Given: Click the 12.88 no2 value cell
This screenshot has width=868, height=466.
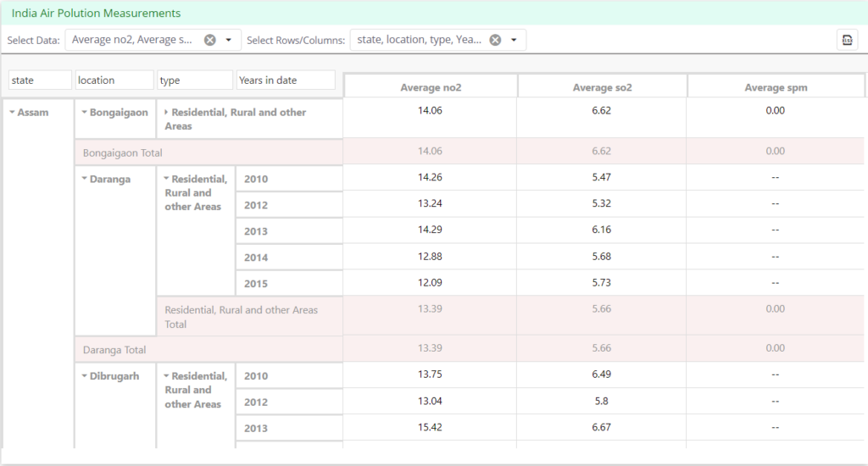Looking at the screenshot, I should click(x=430, y=256).
